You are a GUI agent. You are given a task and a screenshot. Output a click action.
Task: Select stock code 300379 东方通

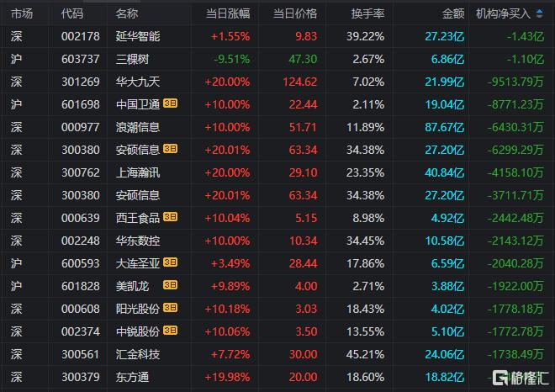coord(81,377)
